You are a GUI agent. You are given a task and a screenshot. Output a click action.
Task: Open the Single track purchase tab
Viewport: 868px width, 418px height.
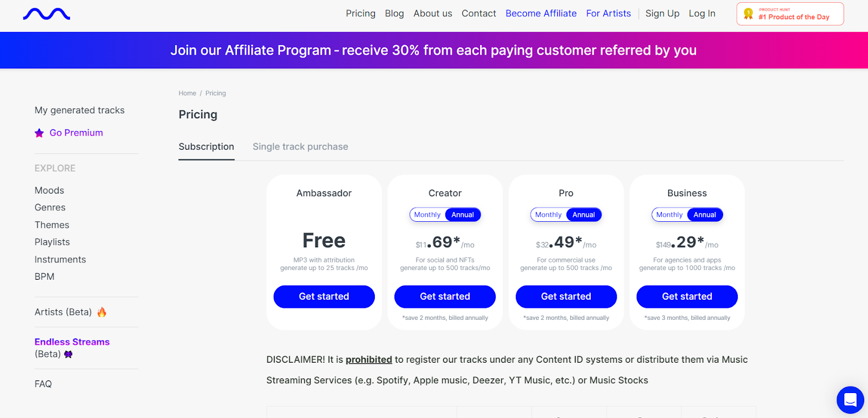tap(301, 147)
